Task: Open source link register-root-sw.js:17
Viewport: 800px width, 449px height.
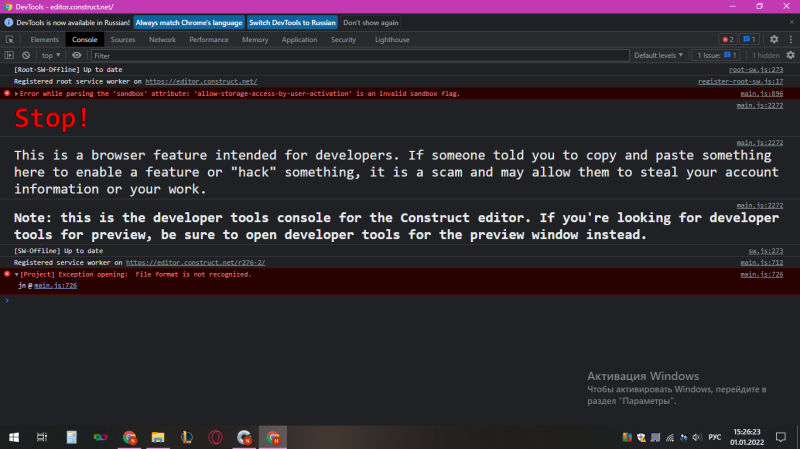Action: point(740,81)
